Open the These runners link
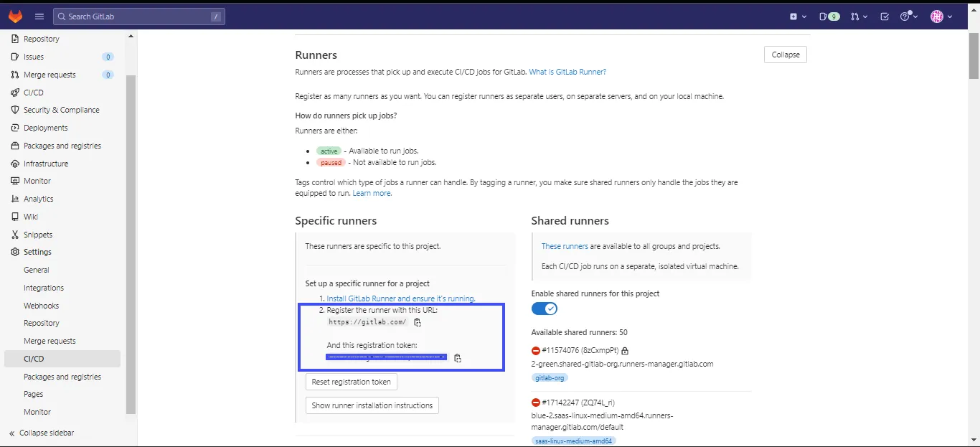 point(565,246)
